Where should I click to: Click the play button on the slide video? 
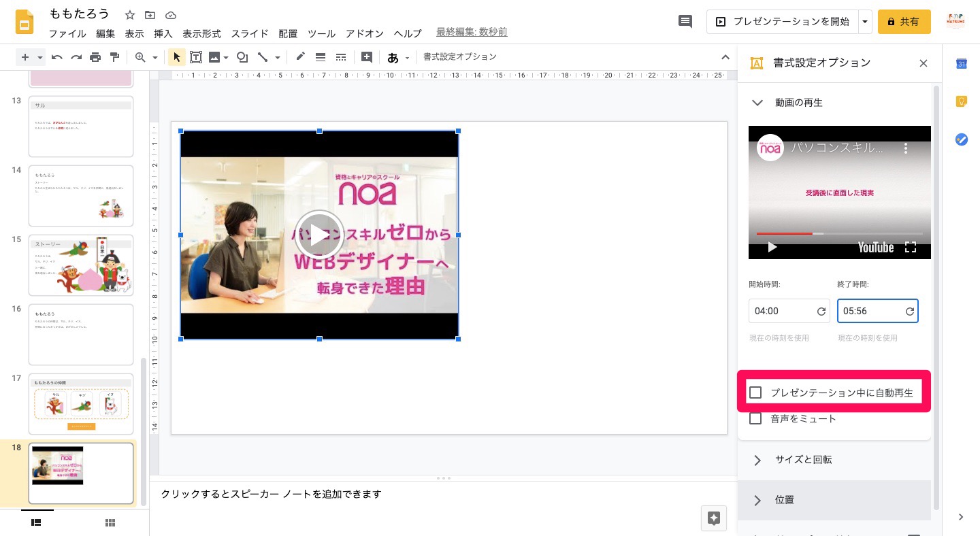pos(319,235)
